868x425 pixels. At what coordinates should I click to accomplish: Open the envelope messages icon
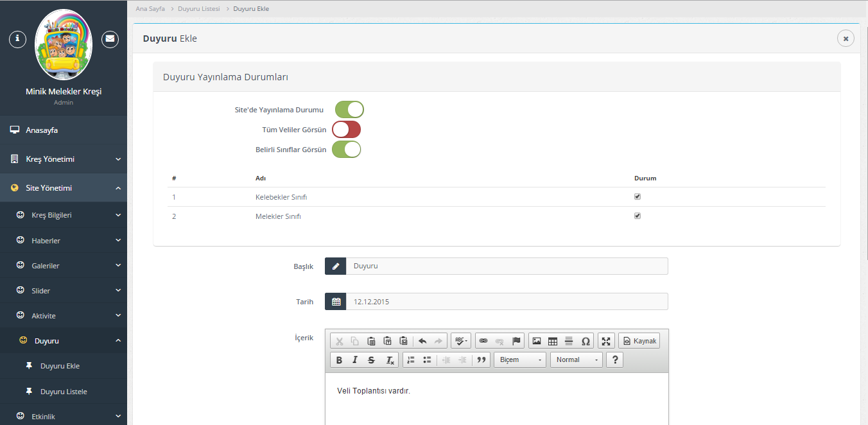pyautogui.click(x=110, y=39)
